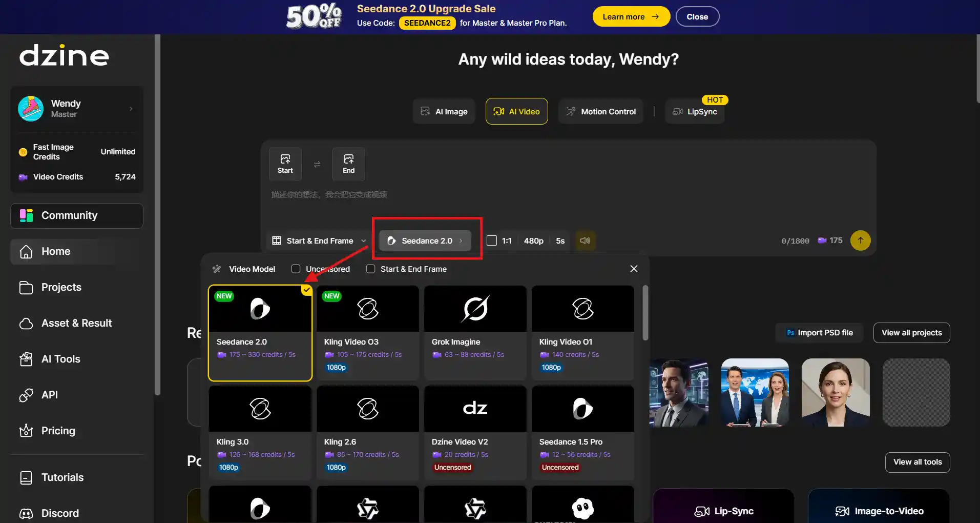This screenshot has width=980, height=523.
Task: Toggle the audio speaker icon
Action: point(585,240)
